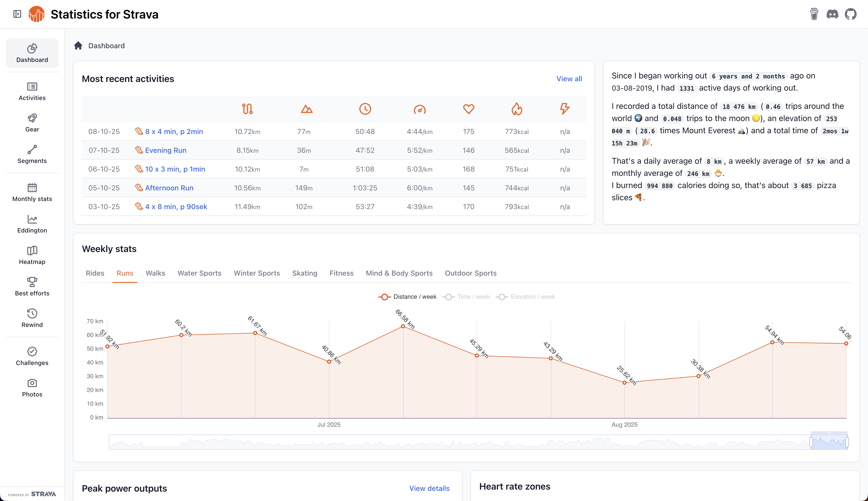
Task: Toggle the Time / week chart series
Action: coord(466,297)
